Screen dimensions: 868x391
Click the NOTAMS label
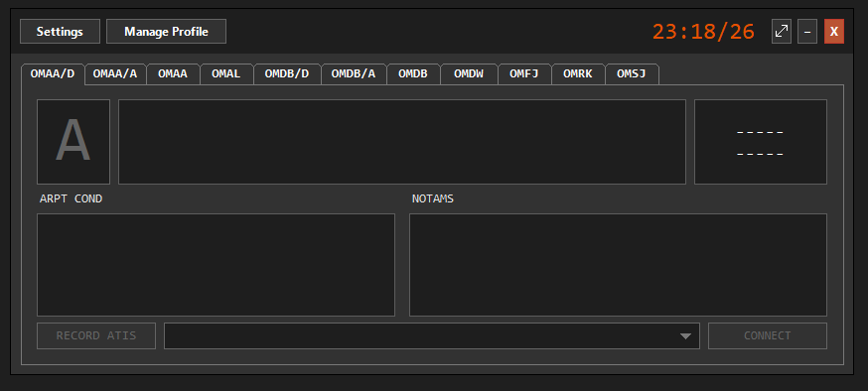[433, 198]
